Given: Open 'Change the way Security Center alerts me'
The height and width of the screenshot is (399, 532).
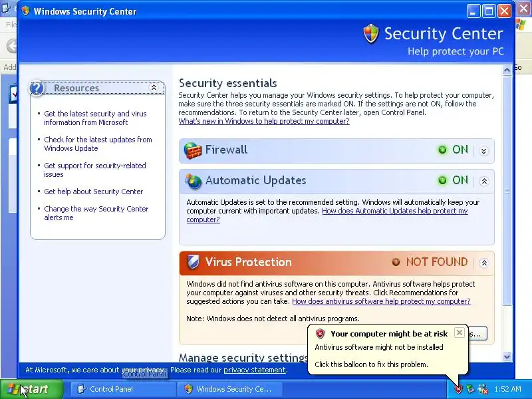Looking at the screenshot, I should pyautogui.click(x=96, y=213).
